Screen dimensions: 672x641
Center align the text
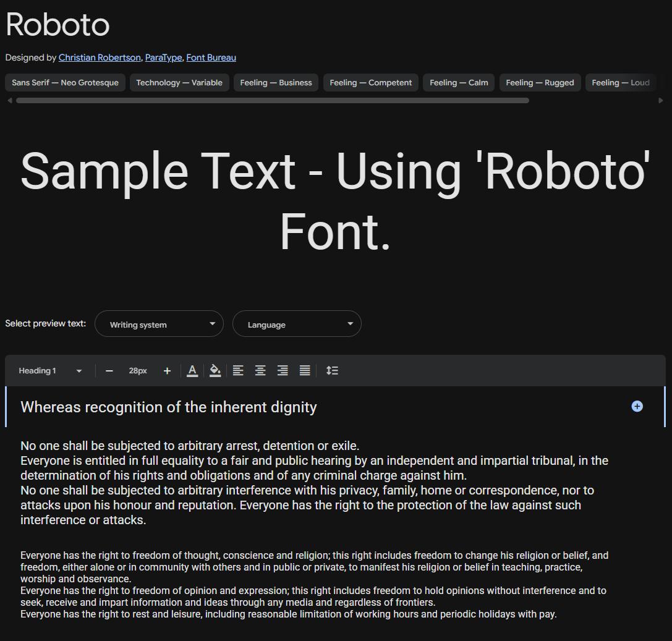point(260,371)
